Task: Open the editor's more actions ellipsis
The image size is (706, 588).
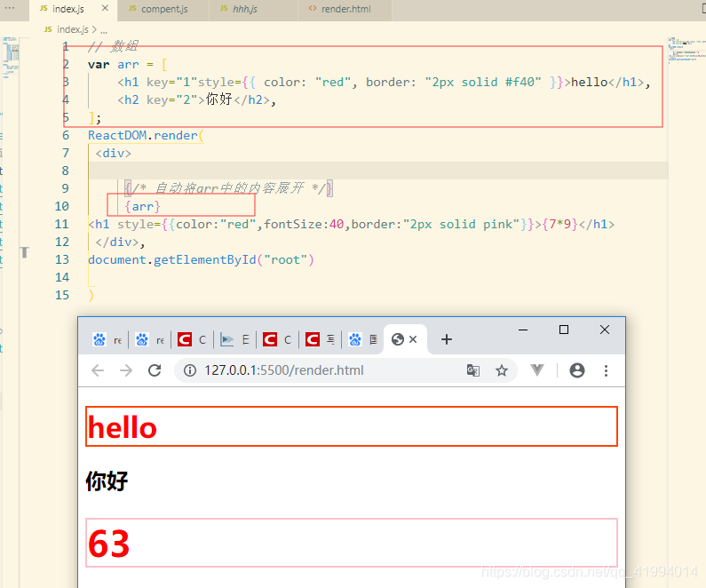Action: pyautogui.click(x=10, y=8)
